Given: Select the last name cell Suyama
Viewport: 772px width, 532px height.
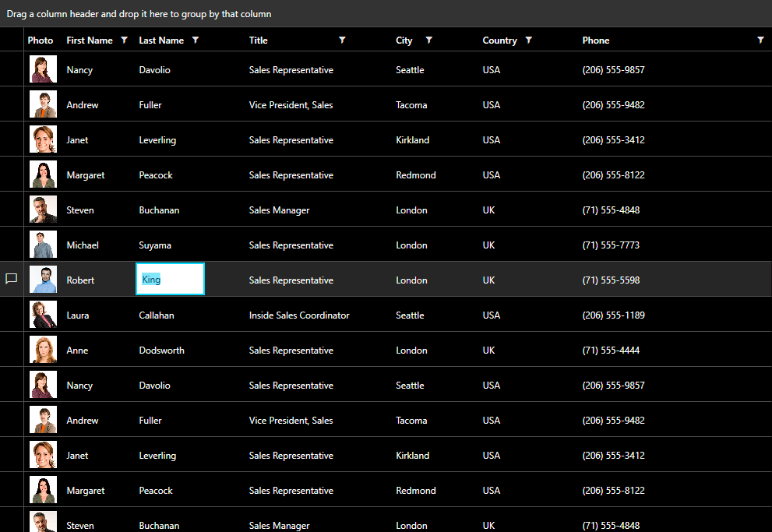Looking at the screenshot, I should click(x=155, y=245).
